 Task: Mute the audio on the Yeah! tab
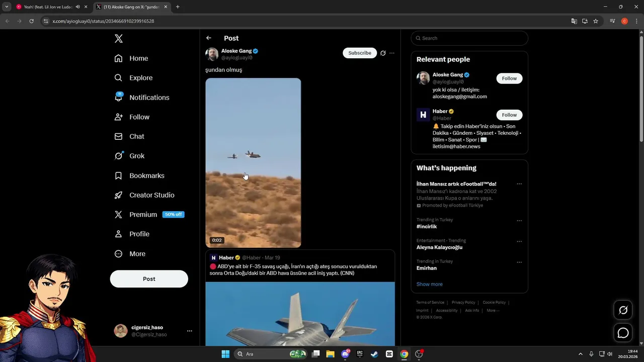click(x=77, y=7)
